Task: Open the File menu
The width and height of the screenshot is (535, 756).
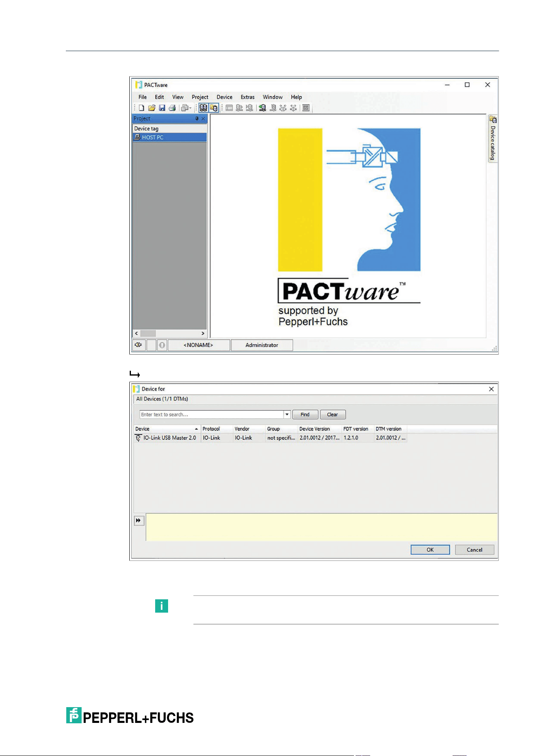Action: coord(143,97)
